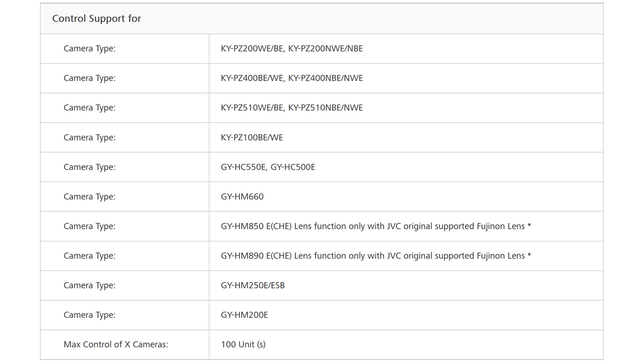Click the Camera Type label beside KY-PZ100BE/WE
This screenshot has width=644, height=362.
tap(90, 137)
